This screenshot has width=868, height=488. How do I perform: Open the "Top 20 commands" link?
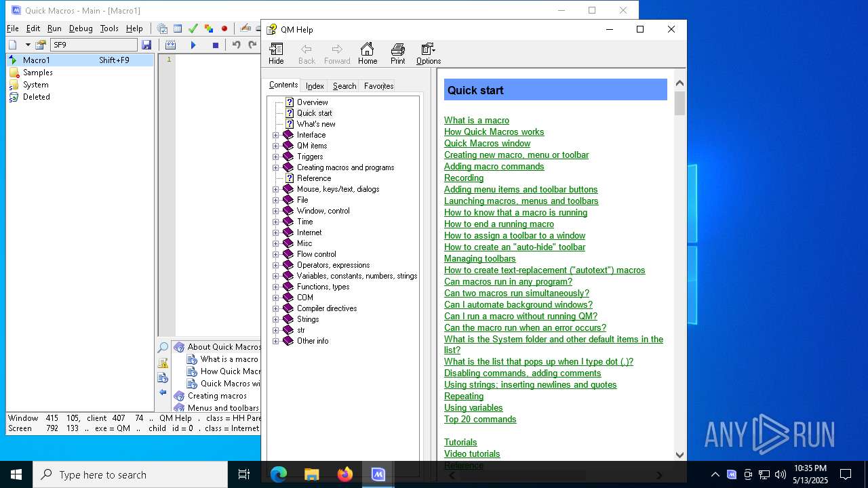click(x=480, y=420)
